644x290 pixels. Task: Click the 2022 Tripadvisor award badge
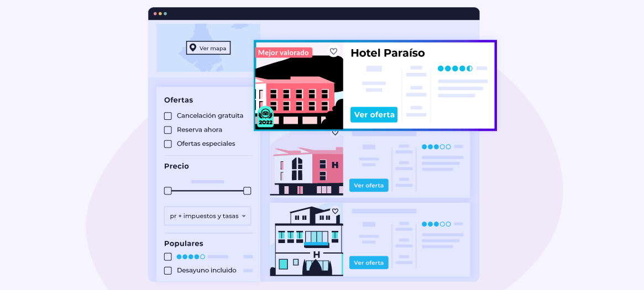266,117
